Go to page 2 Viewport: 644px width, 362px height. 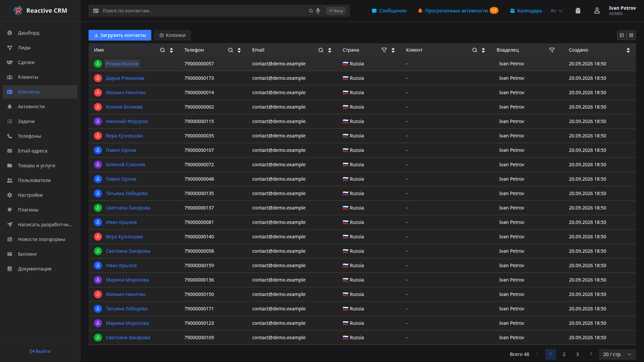(x=564, y=354)
